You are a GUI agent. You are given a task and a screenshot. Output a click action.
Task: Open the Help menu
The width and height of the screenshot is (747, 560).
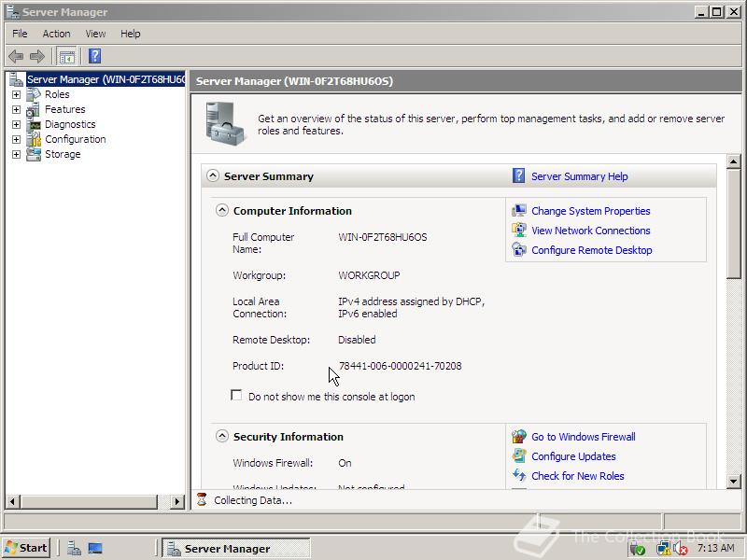click(130, 34)
